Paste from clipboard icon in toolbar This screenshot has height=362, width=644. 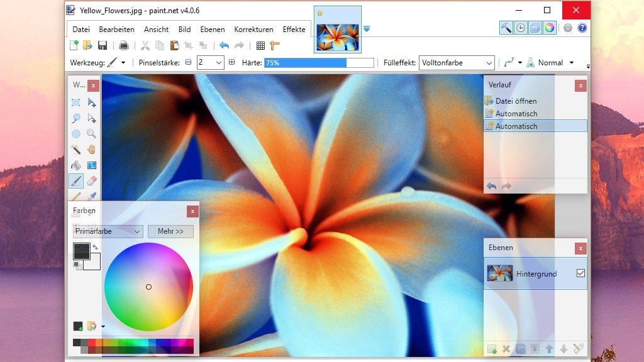coord(174,45)
